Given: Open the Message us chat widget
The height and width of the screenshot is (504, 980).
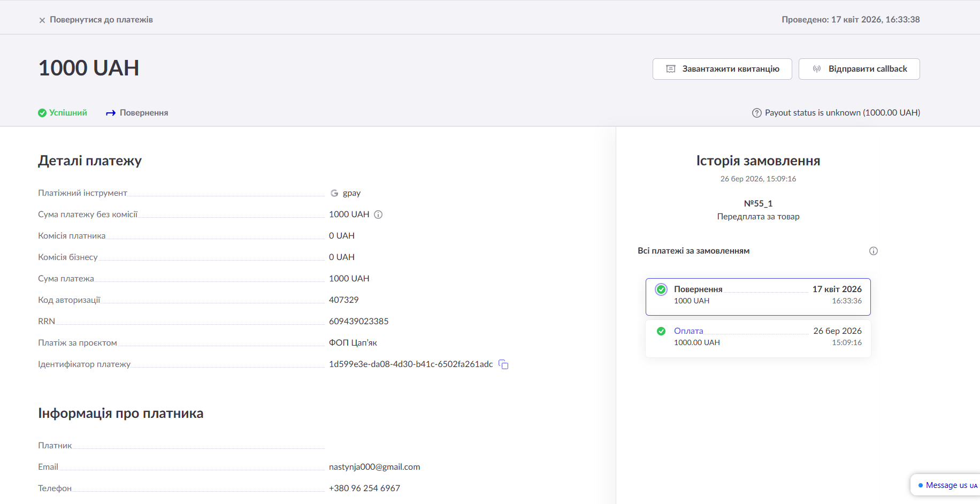Looking at the screenshot, I should pyautogui.click(x=947, y=485).
